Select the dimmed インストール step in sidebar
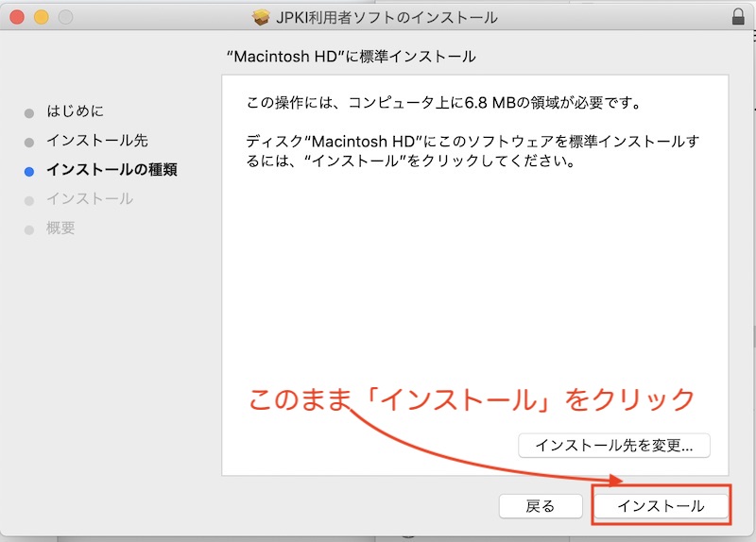The image size is (756, 542). pos(90,199)
